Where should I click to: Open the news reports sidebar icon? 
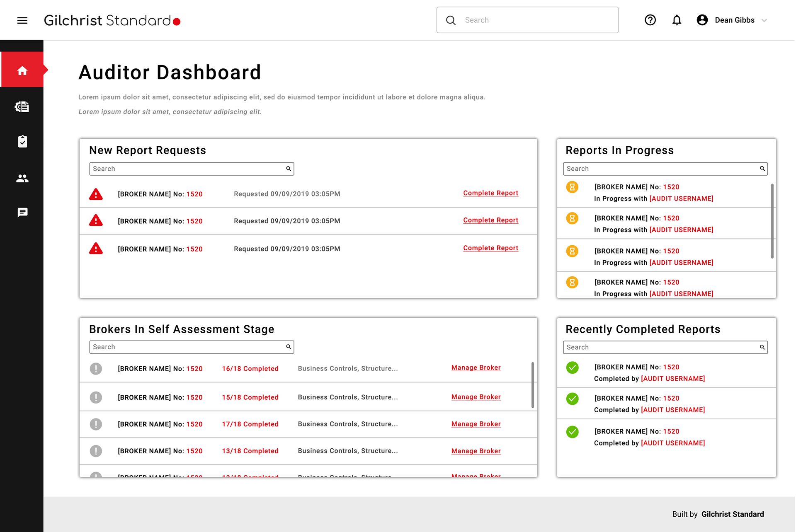(x=22, y=107)
